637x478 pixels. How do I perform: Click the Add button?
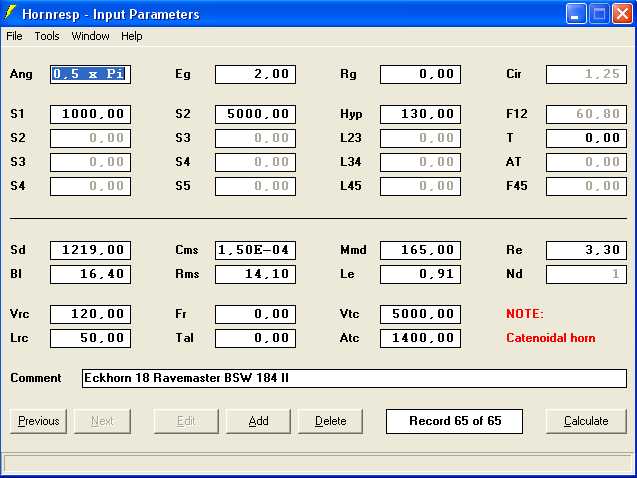258,421
